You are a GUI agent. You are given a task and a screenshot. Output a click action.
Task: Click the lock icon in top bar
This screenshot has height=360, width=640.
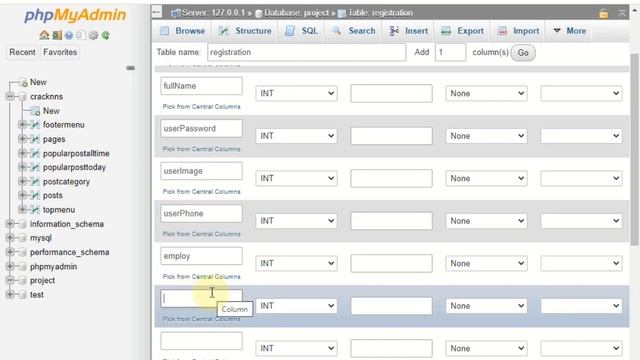coord(604,13)
